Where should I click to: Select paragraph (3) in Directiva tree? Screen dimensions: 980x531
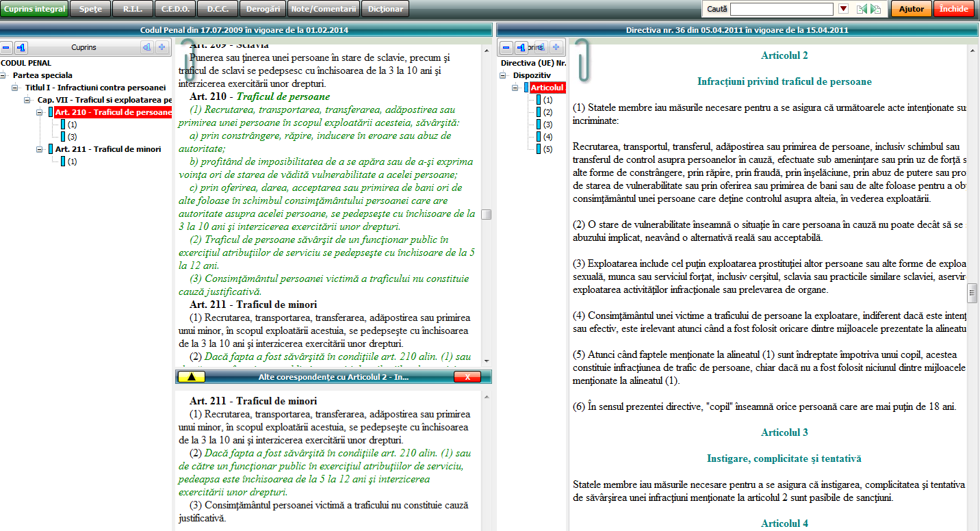point(547,125)
